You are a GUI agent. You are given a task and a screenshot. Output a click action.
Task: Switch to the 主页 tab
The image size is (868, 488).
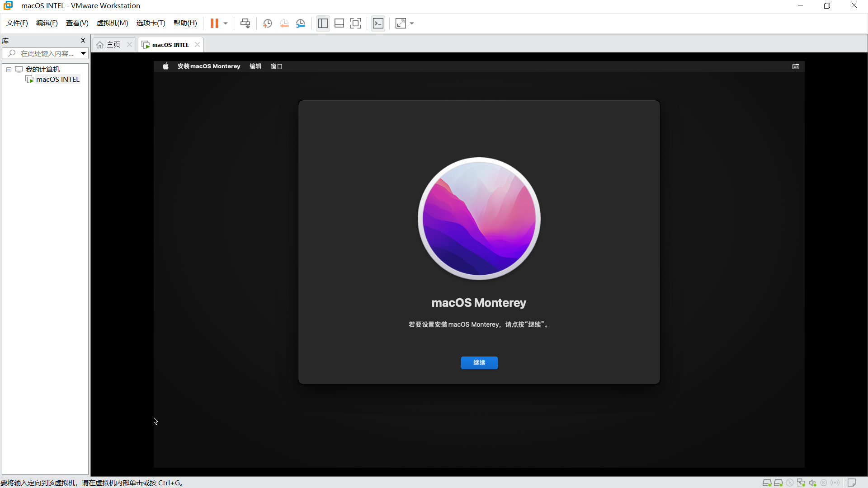(113, 45)
